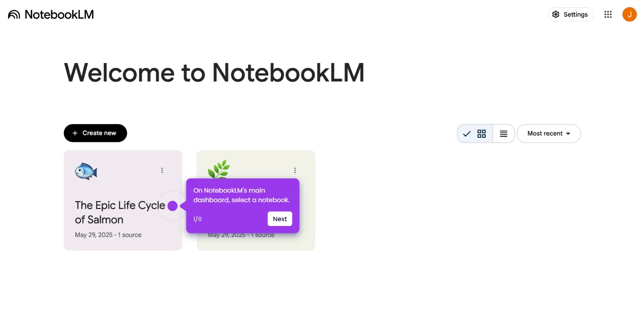Screen dimensions: 644x310
Task: Open Salmon notebook three-dot menu
Action: click(162, 170)
